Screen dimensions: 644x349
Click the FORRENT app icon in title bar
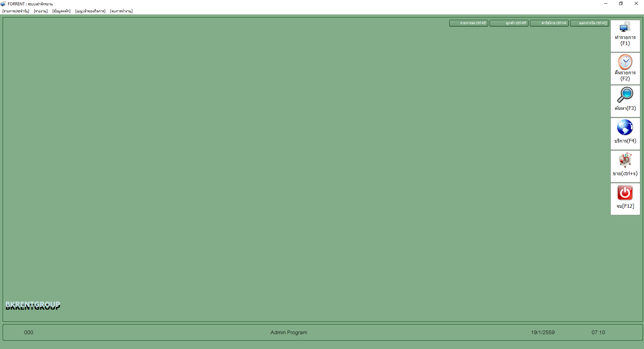coord(3,4)
